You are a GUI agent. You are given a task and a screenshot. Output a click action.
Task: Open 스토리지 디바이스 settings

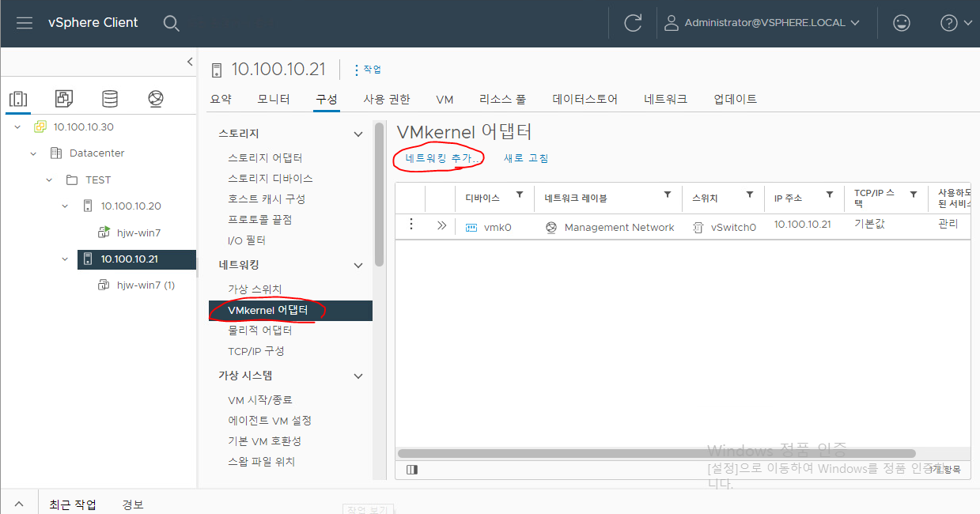pyautogui.click(x=271, y=179)
